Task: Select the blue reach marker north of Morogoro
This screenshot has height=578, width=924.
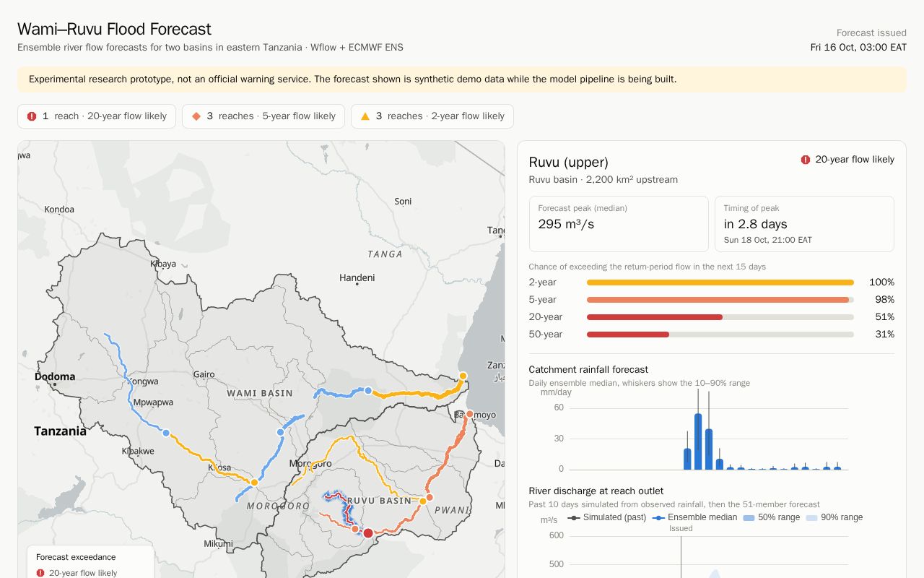Action: (x=281, y=432)
